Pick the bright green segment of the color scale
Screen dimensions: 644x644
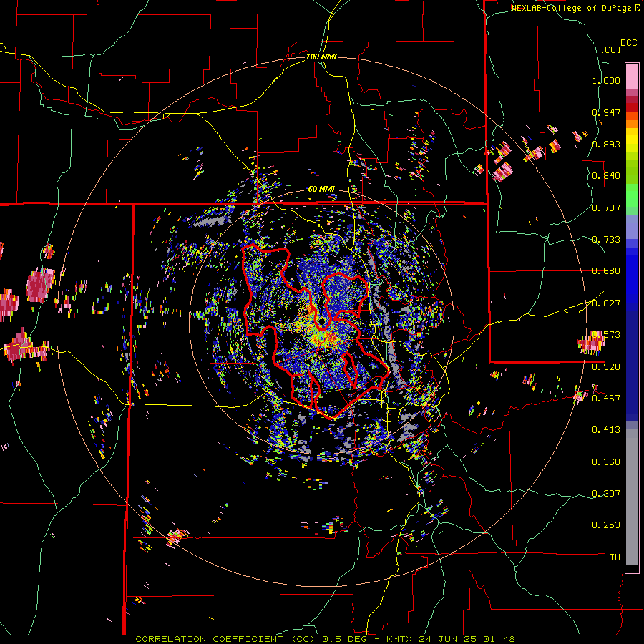pyautogui.click(x=632, y=195)
